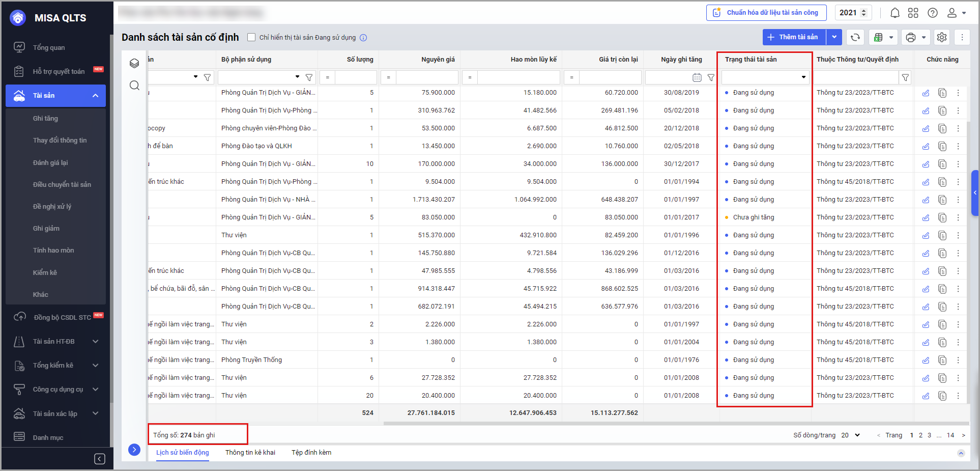Click Chuẩn hóa dữ liệu tài sản công button
This screenshot has width=980, height=471.
766,13
